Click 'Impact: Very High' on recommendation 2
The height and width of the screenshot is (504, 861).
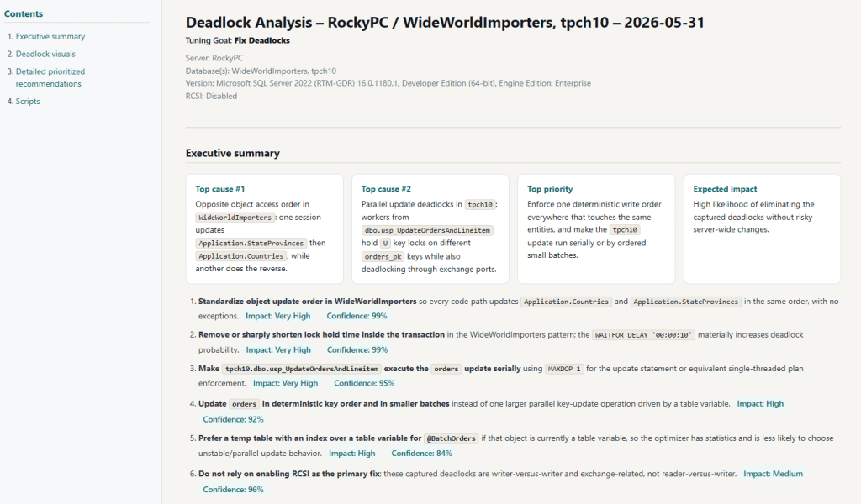coord(278,350)
